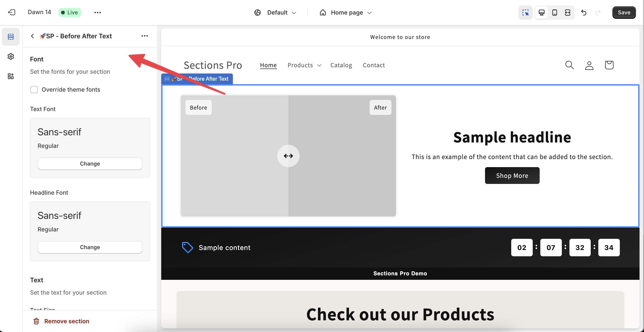
Task: Expand the Products navigation dropdown
Action: [304, 65]
